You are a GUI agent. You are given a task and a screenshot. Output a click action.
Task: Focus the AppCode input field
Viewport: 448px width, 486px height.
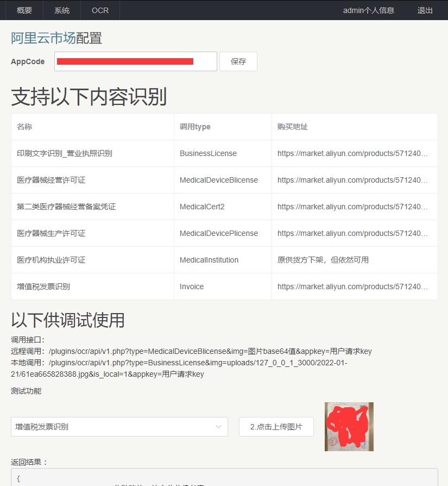coord(136,61)
